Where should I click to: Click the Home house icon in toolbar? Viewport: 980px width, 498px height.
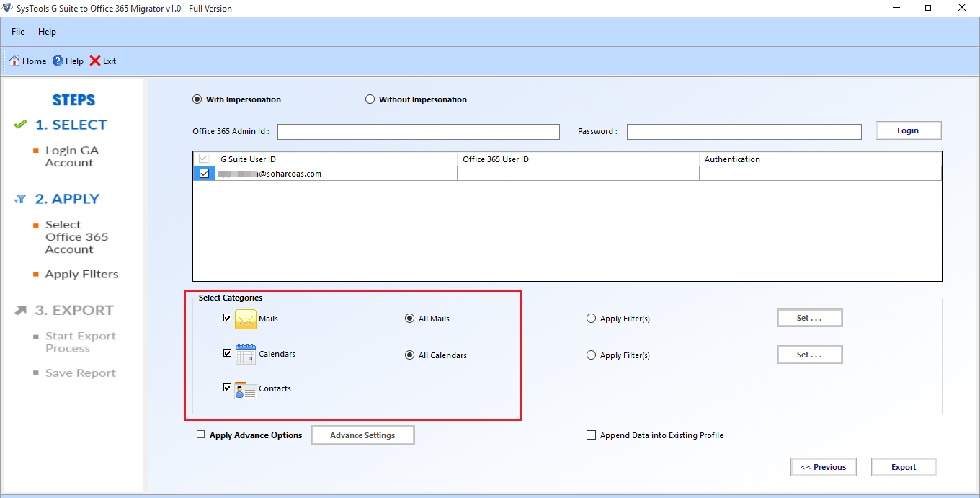(14, 61)
